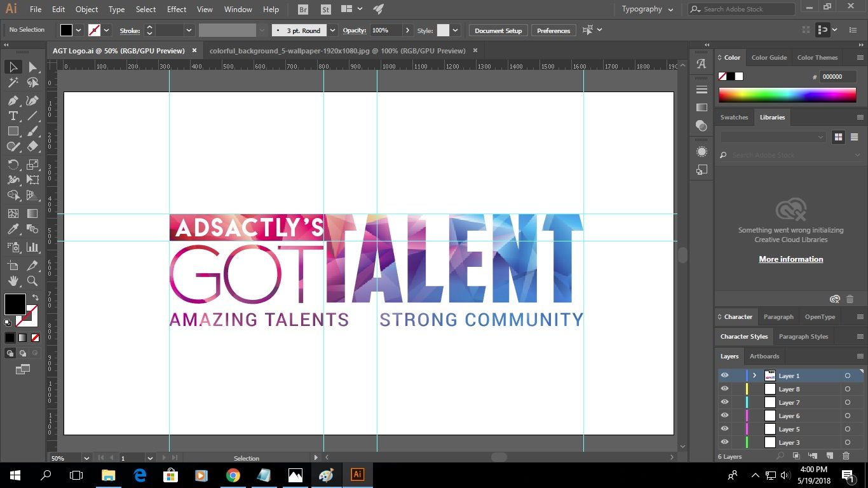Switch Libraries panel to list view
Image resolution: width=868 pixels, height=488 pixels.
[x=855, y=137]
